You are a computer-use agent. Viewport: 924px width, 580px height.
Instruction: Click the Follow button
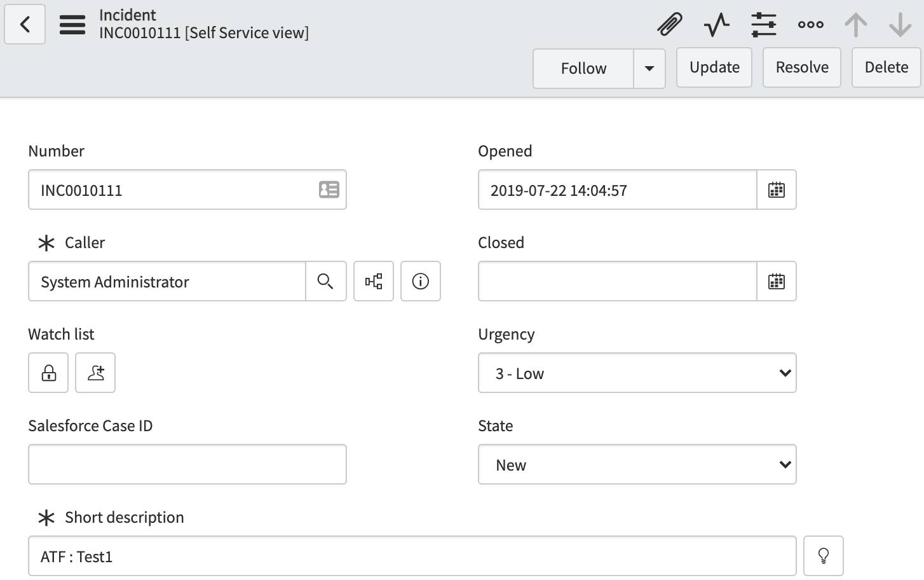(x=583, y=69)
